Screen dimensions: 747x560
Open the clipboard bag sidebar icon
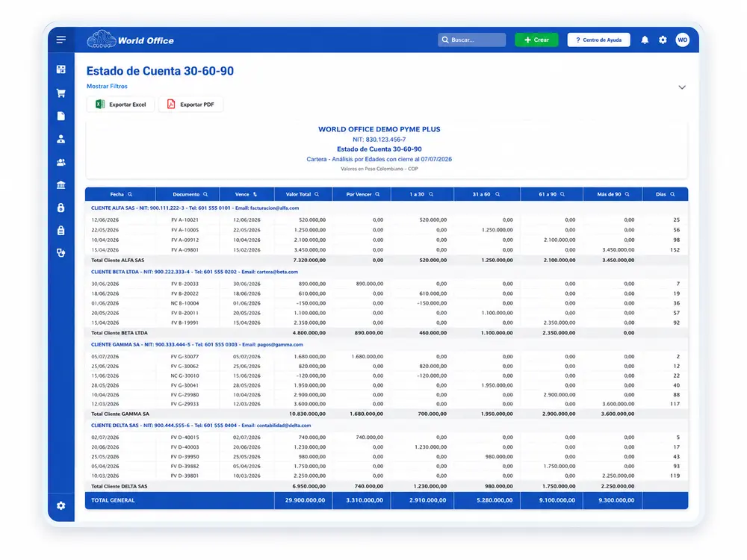[x=61, y=231]
